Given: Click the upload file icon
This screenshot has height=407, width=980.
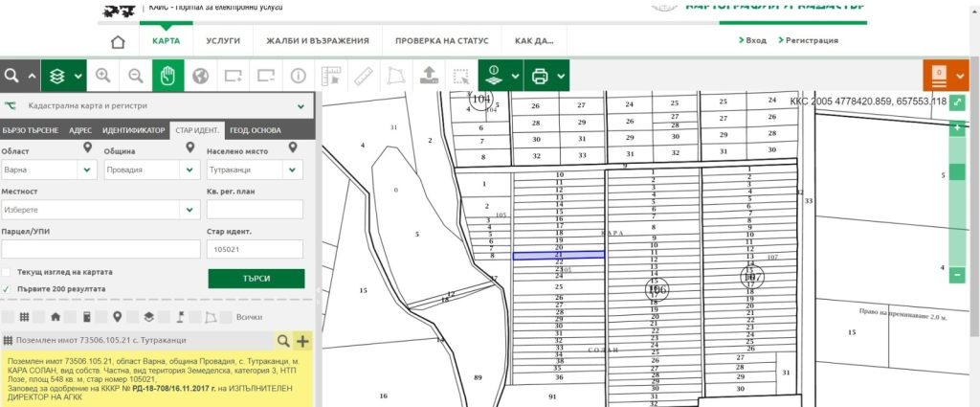Looking at the screenshot, I should pyautogui.click(x=428, y=75).
